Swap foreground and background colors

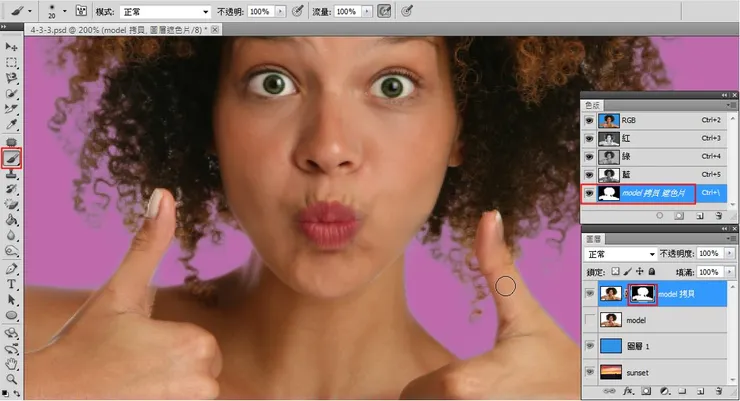(17, 393)
